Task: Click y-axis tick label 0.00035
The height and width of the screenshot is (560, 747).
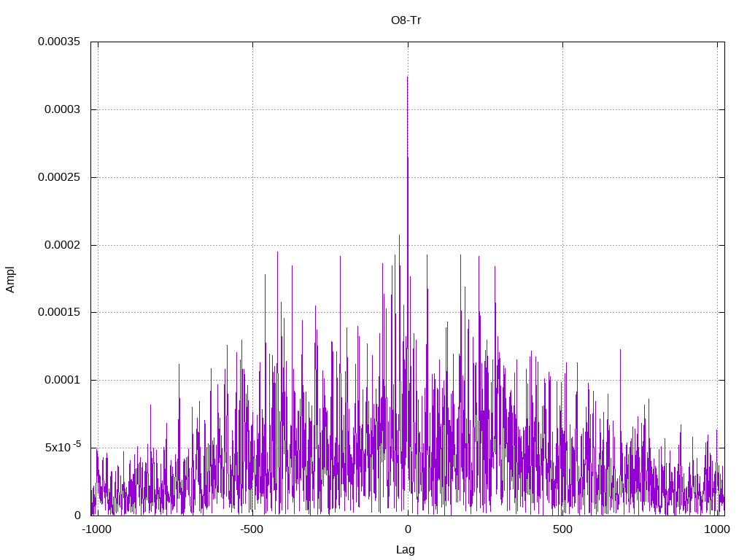Action: [59, 42]
